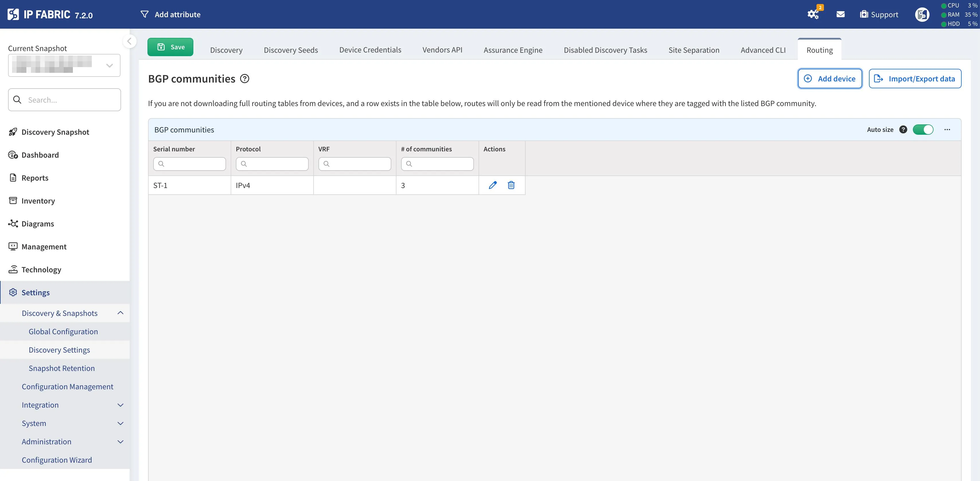Click the help icon next to BGP communities heading
This screenshot has height=481, width=980.
pos(245,79)
